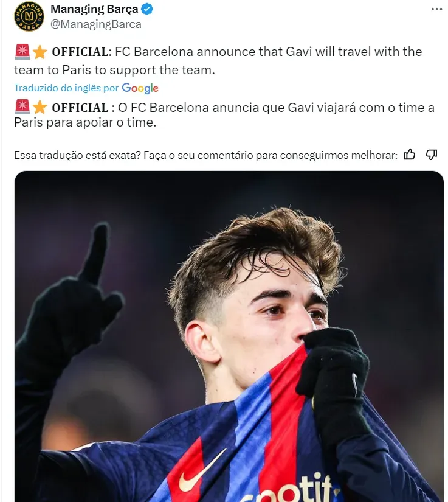Click the Google logo beside translation credit
The image size is (448, 502).
140,88
